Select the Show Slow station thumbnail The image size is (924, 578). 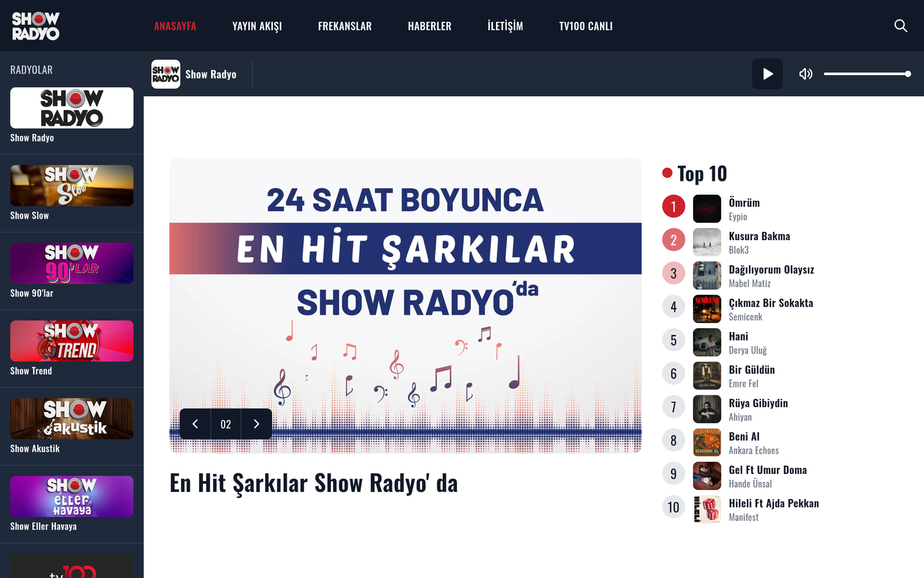point(72,186)
